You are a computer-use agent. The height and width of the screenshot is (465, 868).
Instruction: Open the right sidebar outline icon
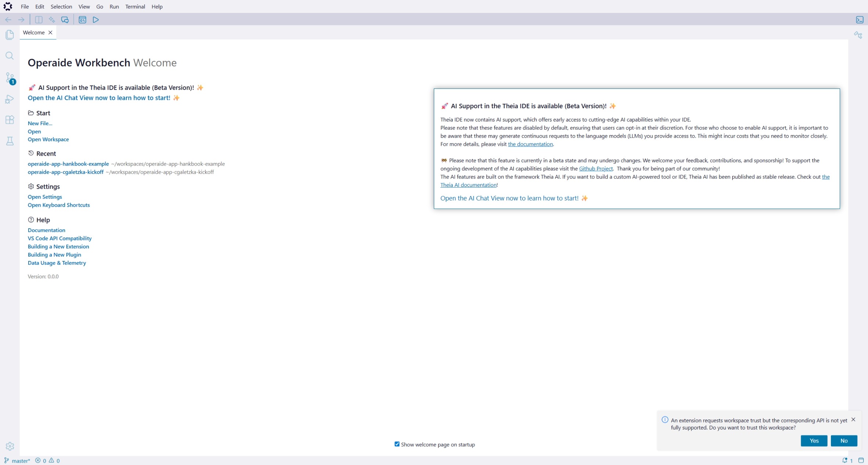point(858,35)
